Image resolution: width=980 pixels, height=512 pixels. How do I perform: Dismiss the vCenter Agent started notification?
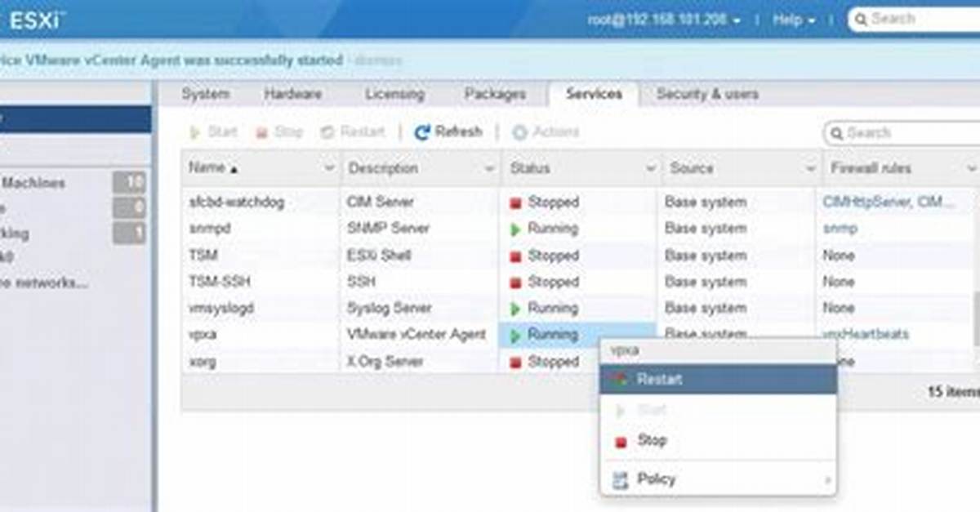coord(378,61)
